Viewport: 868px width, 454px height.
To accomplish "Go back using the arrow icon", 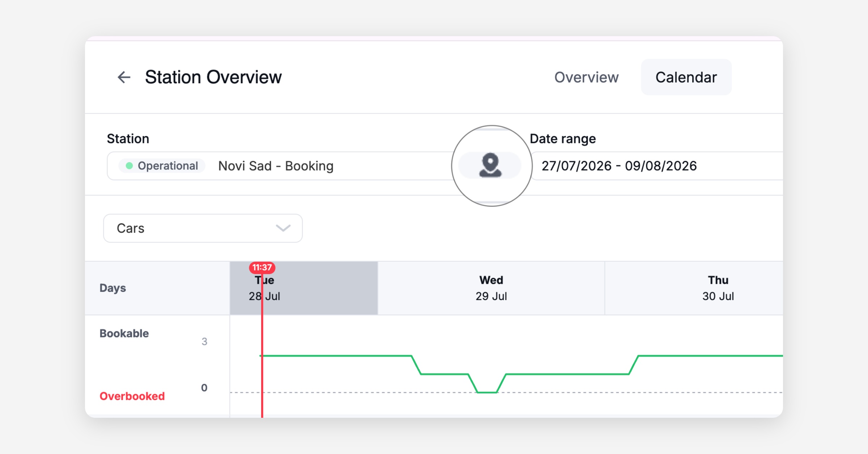I will (124, 77).
